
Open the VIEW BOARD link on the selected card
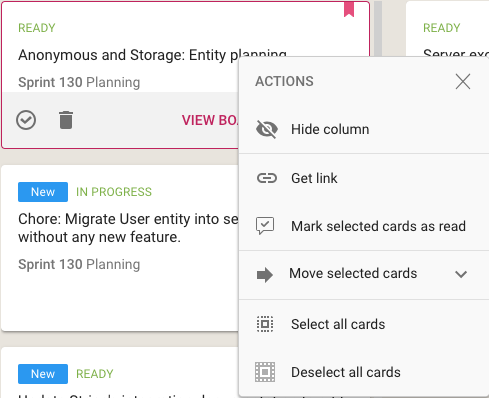click(210, 120)
